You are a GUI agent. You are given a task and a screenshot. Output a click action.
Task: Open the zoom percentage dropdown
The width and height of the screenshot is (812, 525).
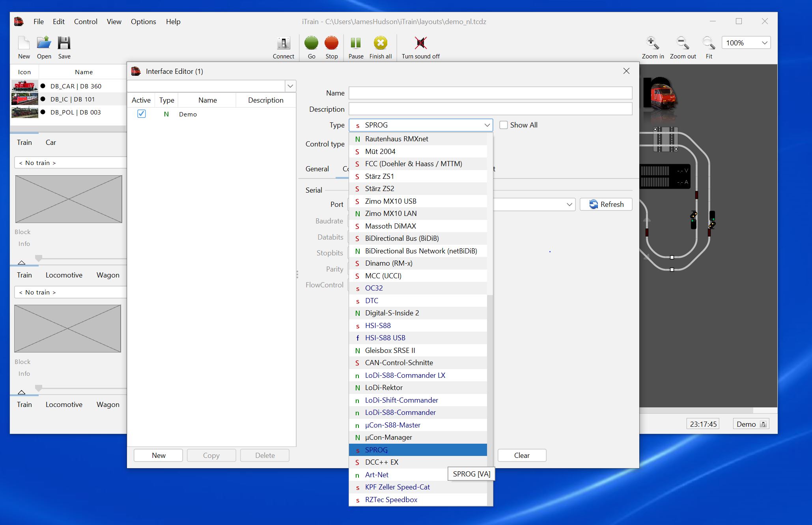coord(763,43)
